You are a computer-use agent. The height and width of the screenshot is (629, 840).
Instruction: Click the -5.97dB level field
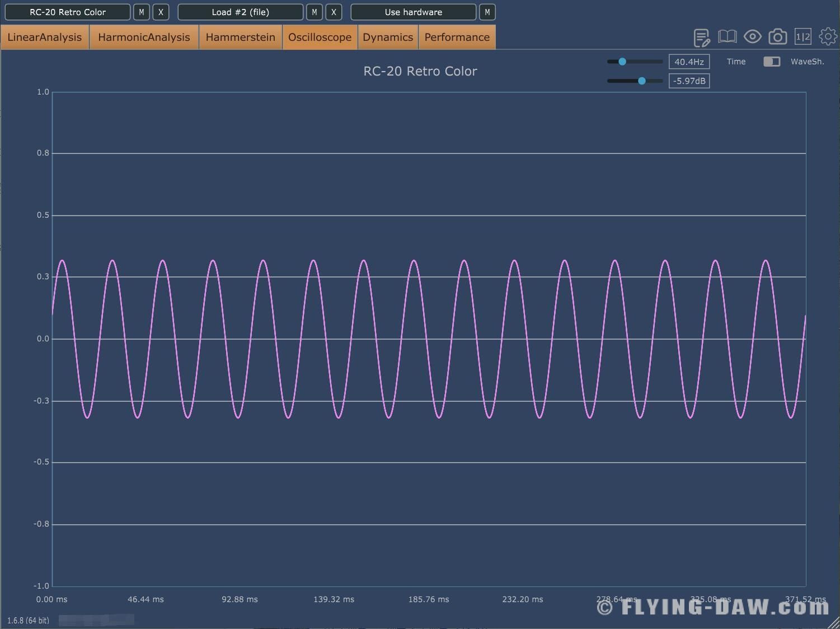(689, 81)
